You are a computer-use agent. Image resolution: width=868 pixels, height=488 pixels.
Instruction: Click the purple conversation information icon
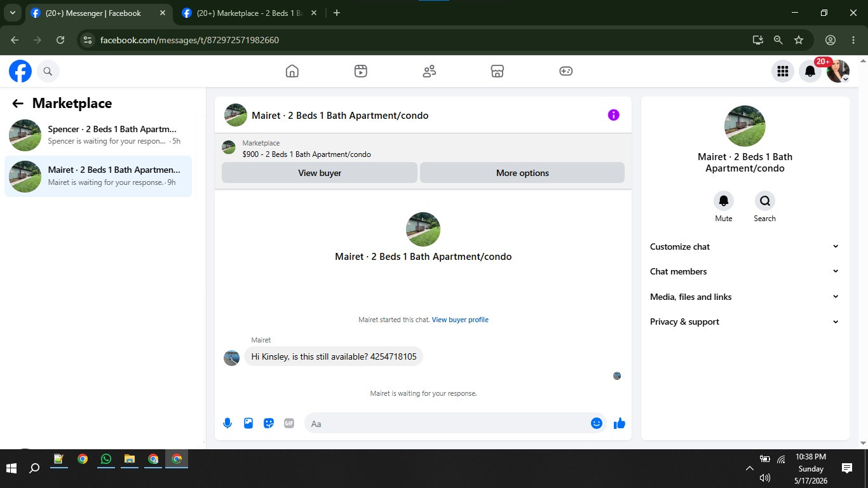613,115
